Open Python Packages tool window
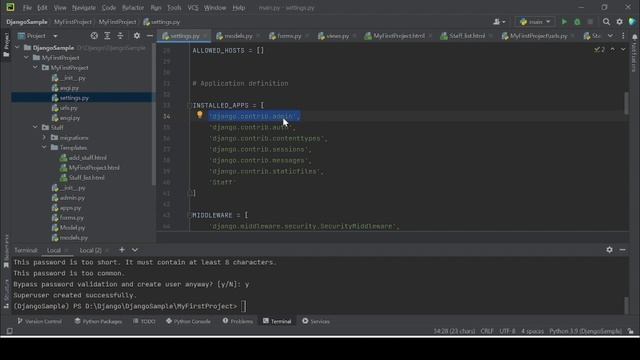Image resolution: width=640 pixels, height=360 pixels. click(98, 321)
